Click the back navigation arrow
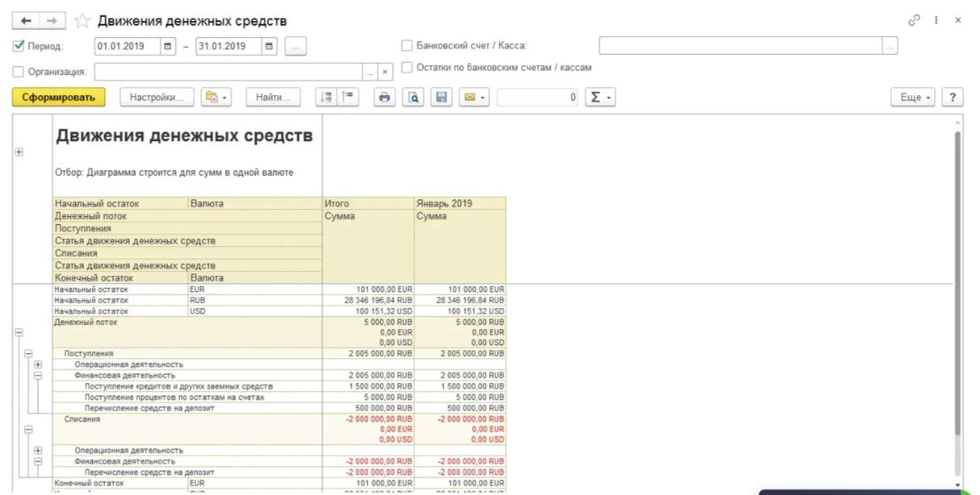 (x=25, y=20)
